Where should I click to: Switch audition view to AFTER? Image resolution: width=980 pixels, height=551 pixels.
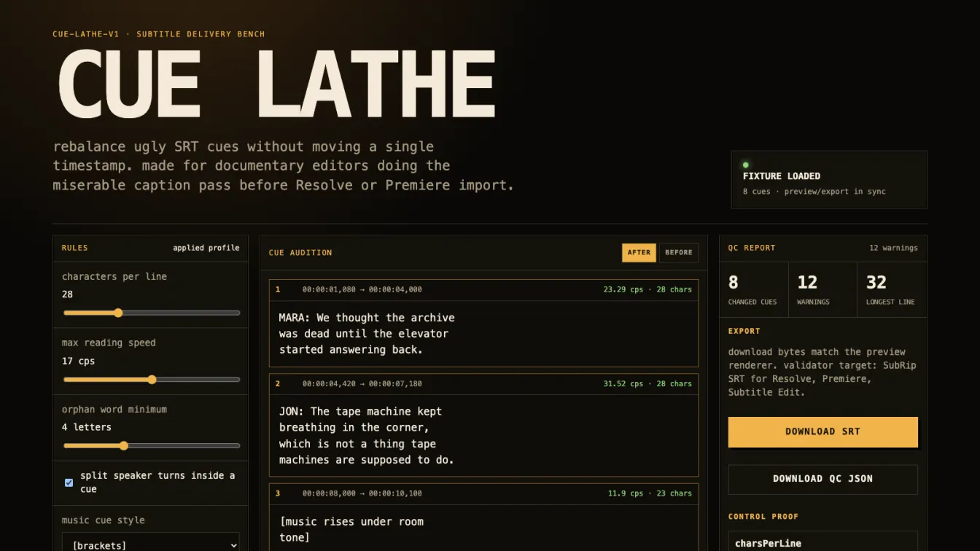point(639,253)
